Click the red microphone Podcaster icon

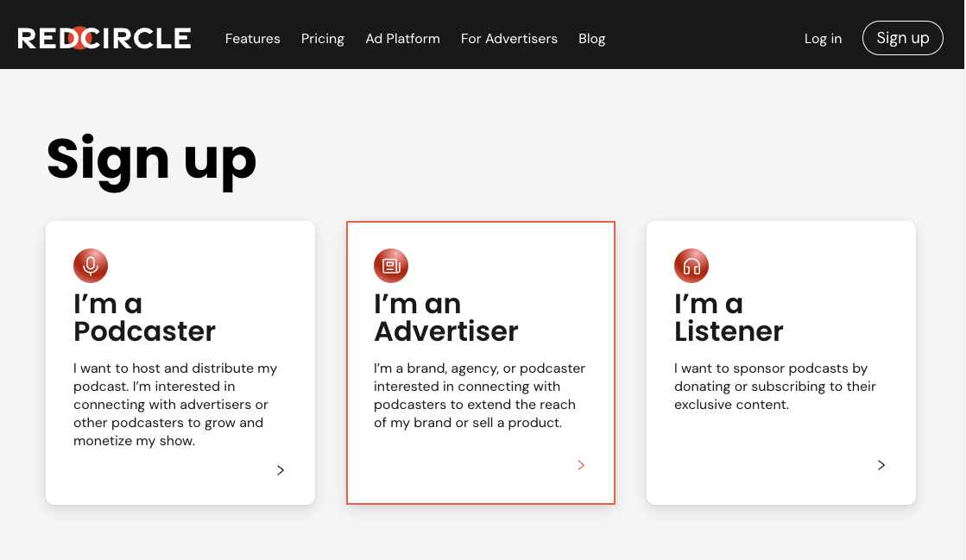click(x=91, y=266)
